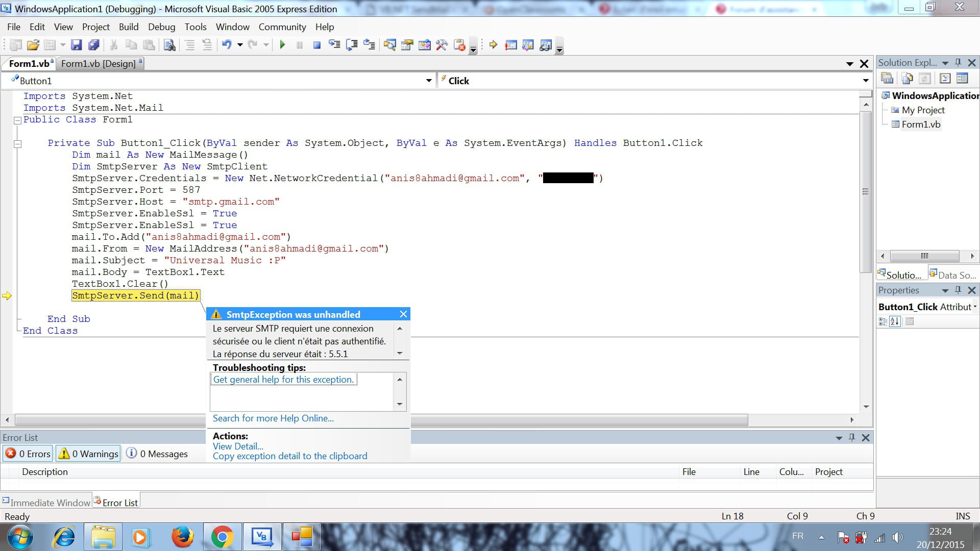Click the Open File folder icon
Screen dimensions: 980x551
33,45
